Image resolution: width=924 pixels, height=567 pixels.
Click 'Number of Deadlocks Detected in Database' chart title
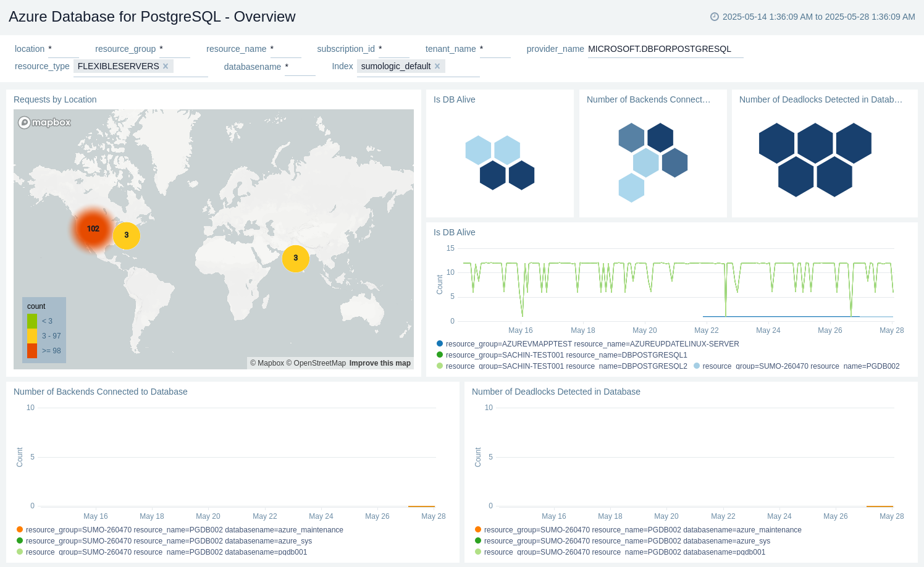tap(556, 392)
